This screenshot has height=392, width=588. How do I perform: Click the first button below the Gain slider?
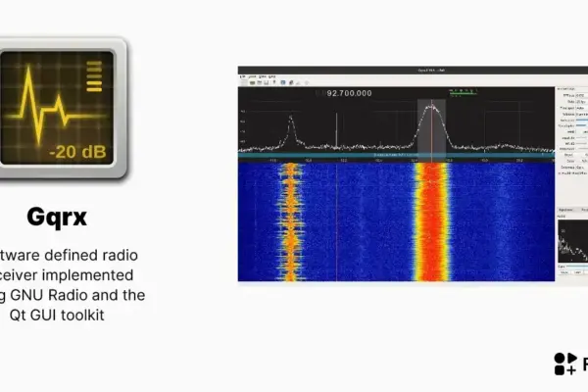[564, 272]
